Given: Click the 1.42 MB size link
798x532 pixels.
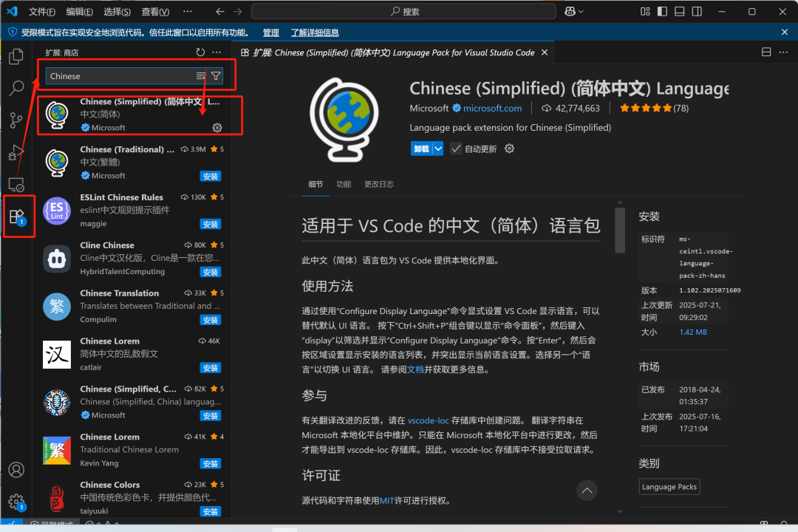Looking at the screenshot, I should (692, 332).
